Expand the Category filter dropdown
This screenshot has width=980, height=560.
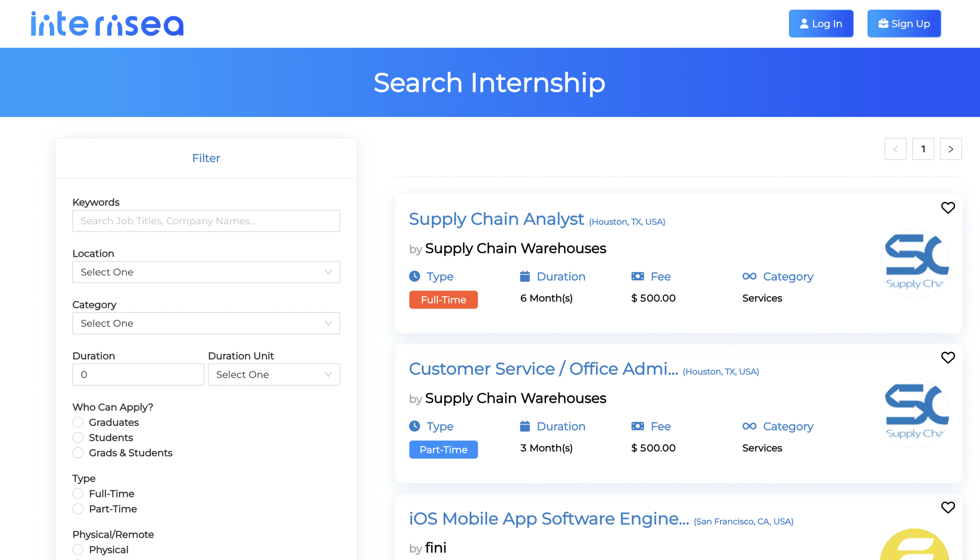(206, 323)
